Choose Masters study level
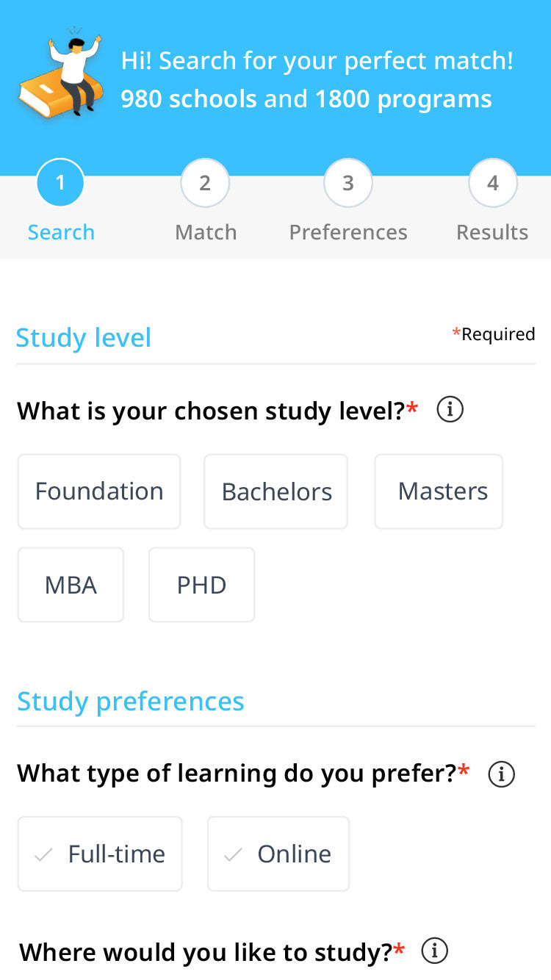Screen dimensions: 551x980 (x=439, y=491)
